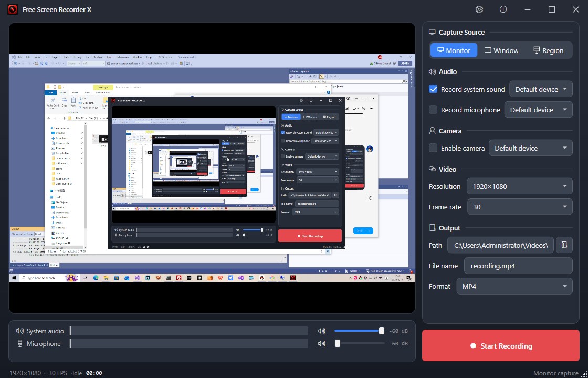The height and width of the screenshot is (378, 588).
Task: Expand the Resolution 1920×1080 dropdown
Action: click(x=520, y=186)
